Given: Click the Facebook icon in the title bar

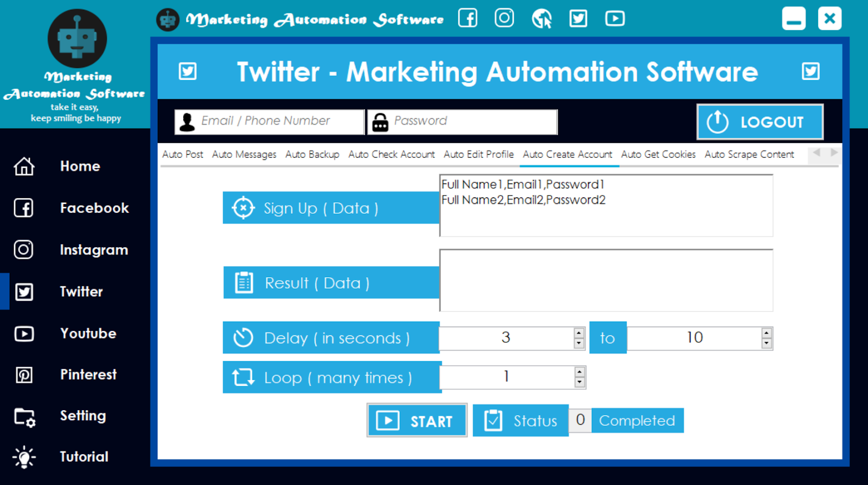Looking at the screenshot, I should 468,18.
